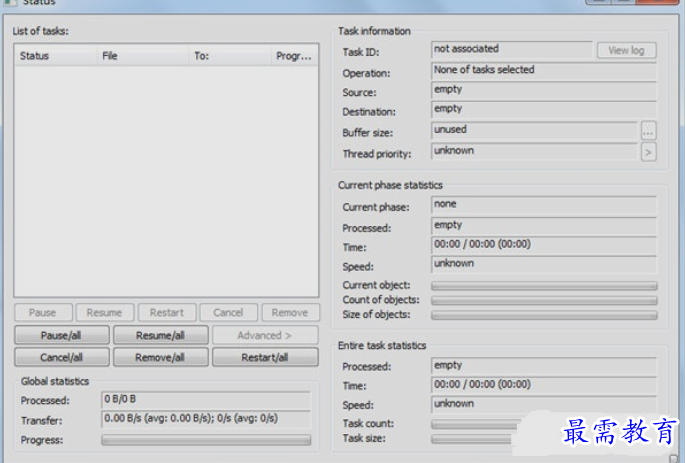Click Global statistics Processed field
685x463 pixels.
[x=206, y=400]
